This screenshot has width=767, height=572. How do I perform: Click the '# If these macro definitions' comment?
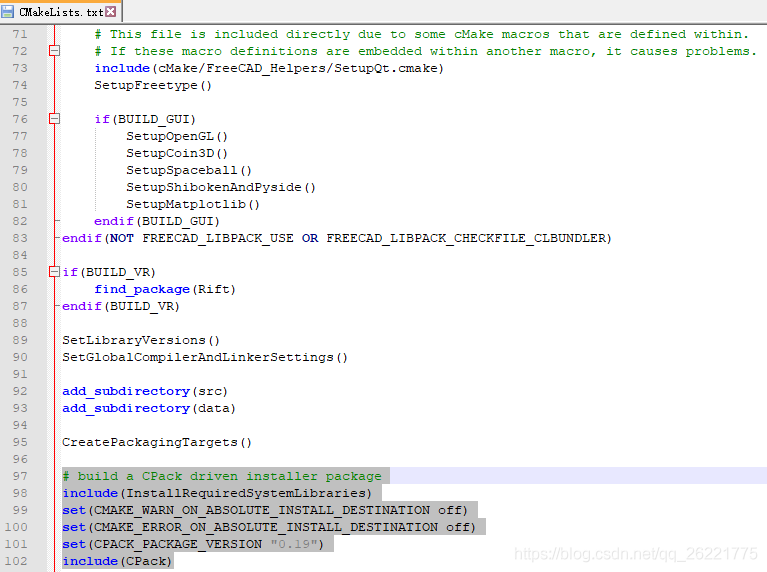(426, 51)
